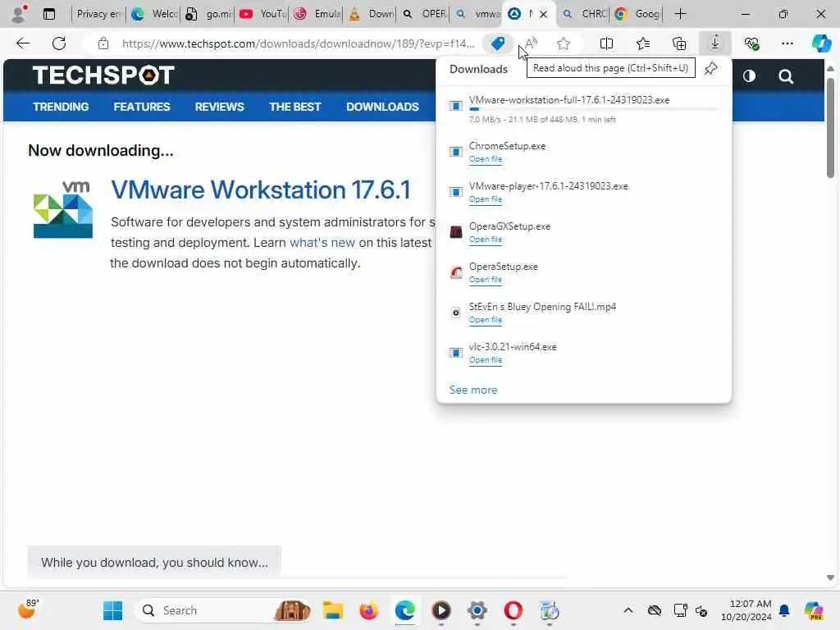The width and height of the screenshot is (840, 630).
Task: Open Settings gear from taskbar
Action: pos(477,610)
